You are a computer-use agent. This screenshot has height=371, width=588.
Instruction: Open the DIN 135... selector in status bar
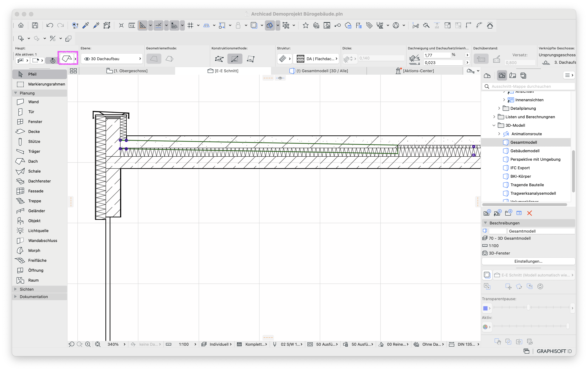465,344
